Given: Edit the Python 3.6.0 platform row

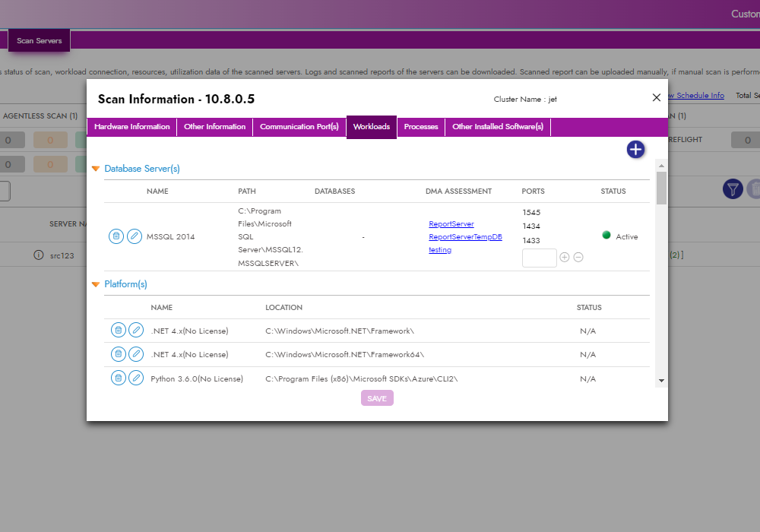Looking at the screenshot, I should tap(136, 378).
